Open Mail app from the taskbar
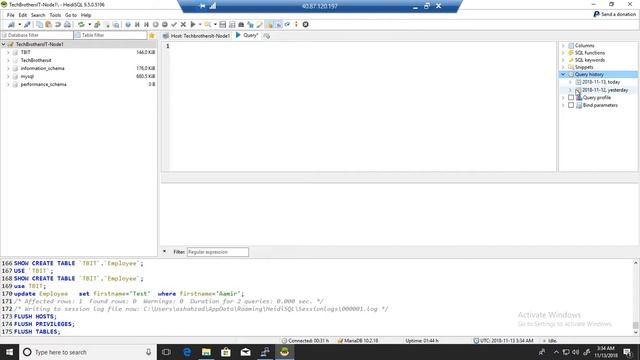Viewport: 640px width, 360px height. [x=245, y=352]
